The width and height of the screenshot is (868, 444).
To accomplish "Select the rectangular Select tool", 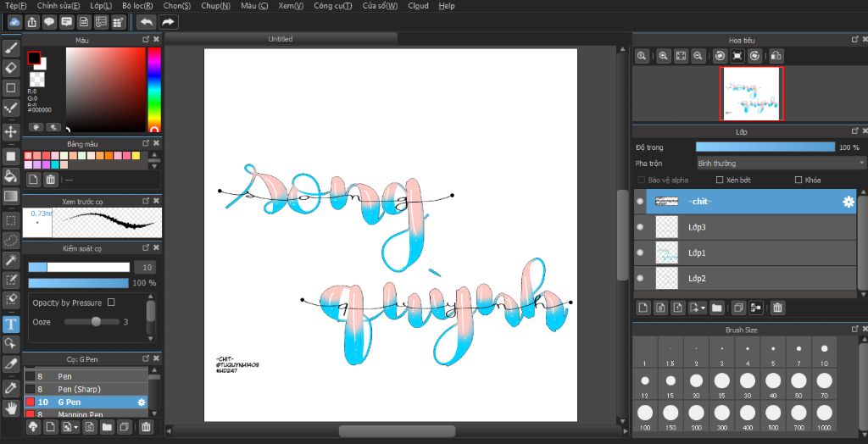I will click(10, 221).
